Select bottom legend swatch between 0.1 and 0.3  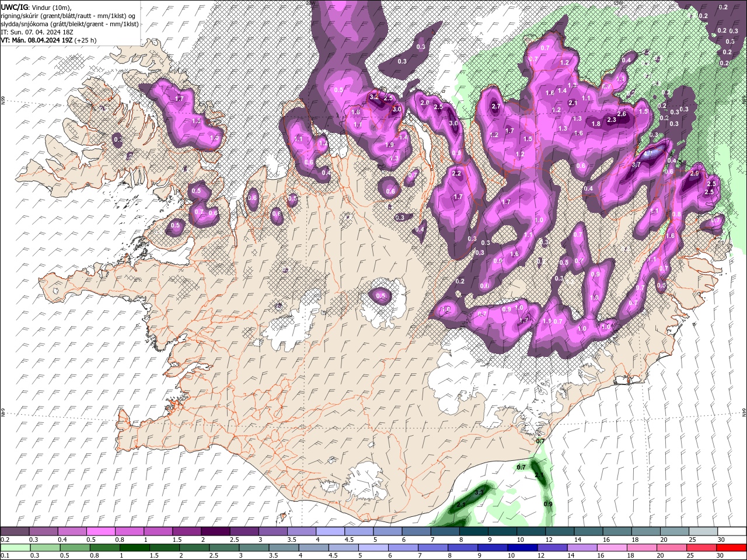pos(15,548)
